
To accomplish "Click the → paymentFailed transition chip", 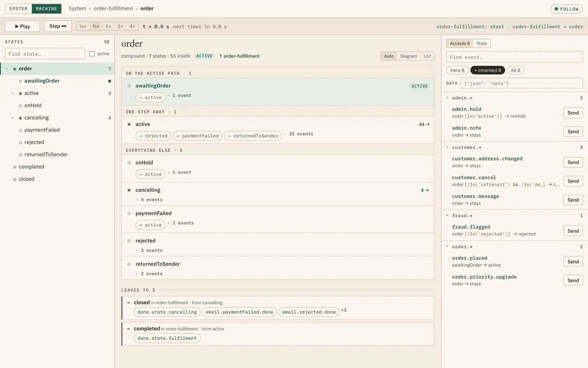I will 198,136.
